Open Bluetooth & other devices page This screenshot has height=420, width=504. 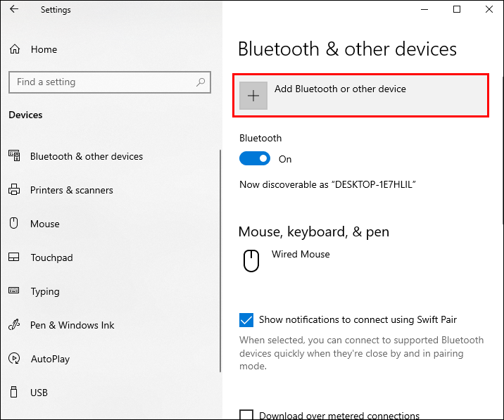point(86,156)
